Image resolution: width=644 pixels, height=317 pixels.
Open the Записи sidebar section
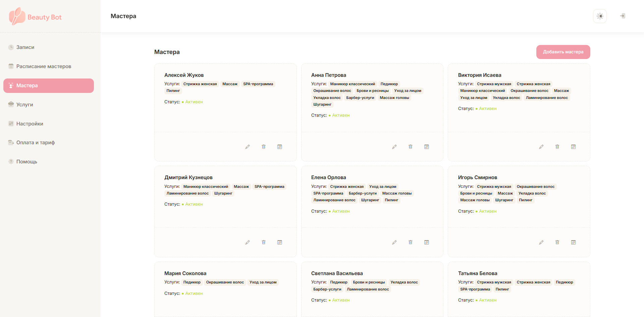pos(25,47)
